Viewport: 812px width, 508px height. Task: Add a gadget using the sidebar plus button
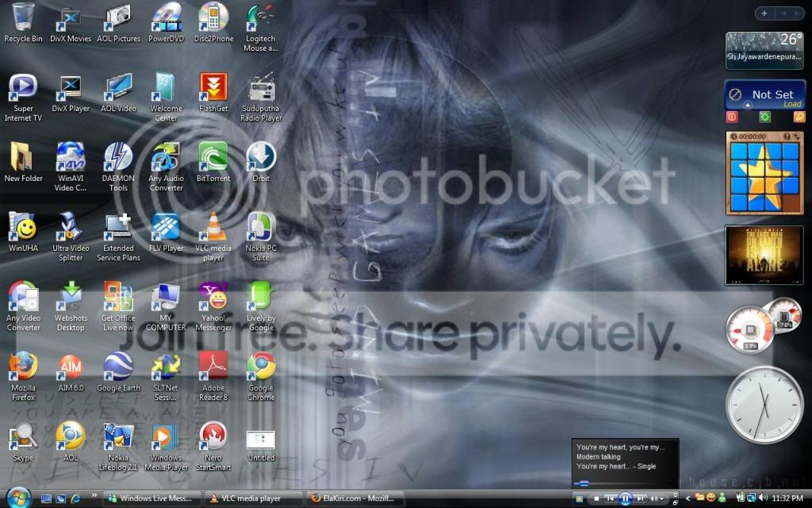click(764, 13)
